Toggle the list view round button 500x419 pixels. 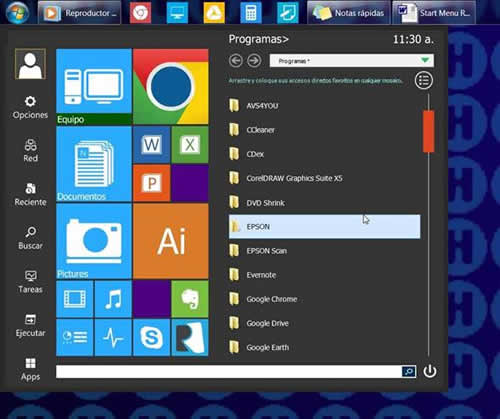click(x=424, y=80)
